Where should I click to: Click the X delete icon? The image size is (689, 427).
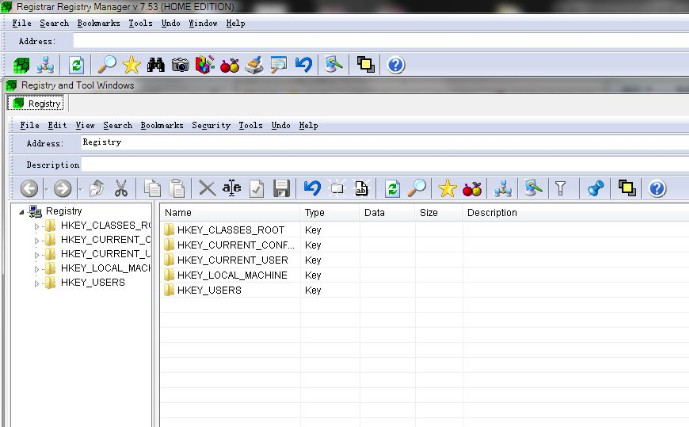(207, 189)
